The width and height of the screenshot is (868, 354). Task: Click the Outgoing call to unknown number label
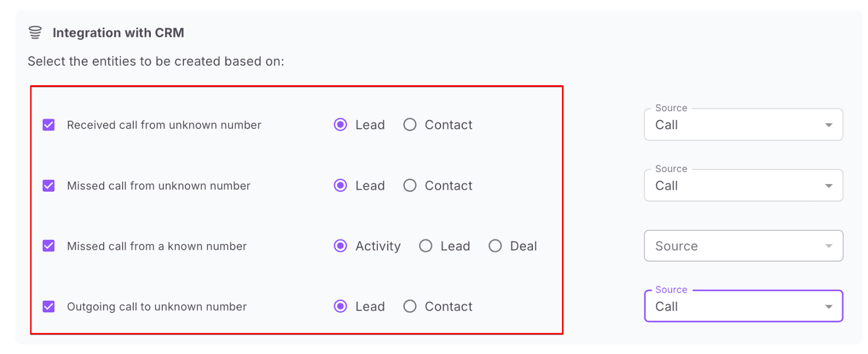(157, 307)
